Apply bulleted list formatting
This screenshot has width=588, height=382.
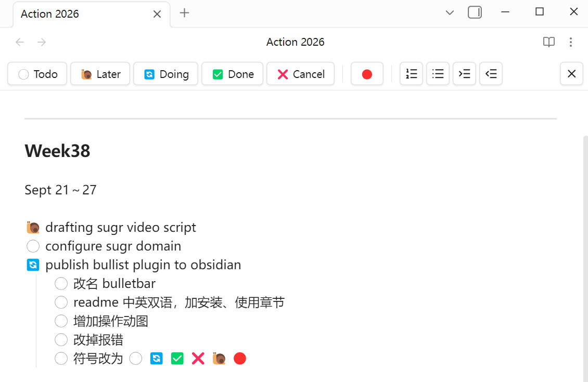click(438, 74)
